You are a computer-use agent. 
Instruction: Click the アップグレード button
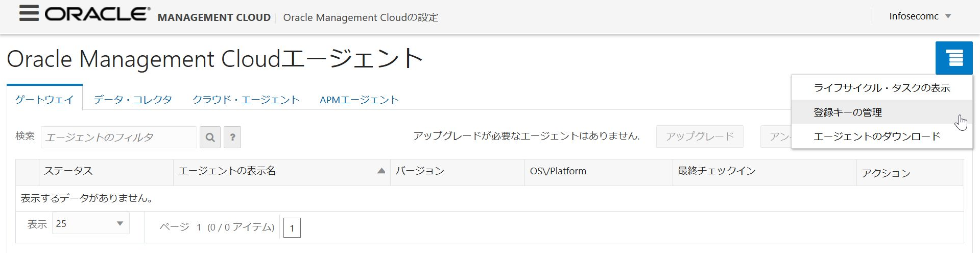coord(700,136)
